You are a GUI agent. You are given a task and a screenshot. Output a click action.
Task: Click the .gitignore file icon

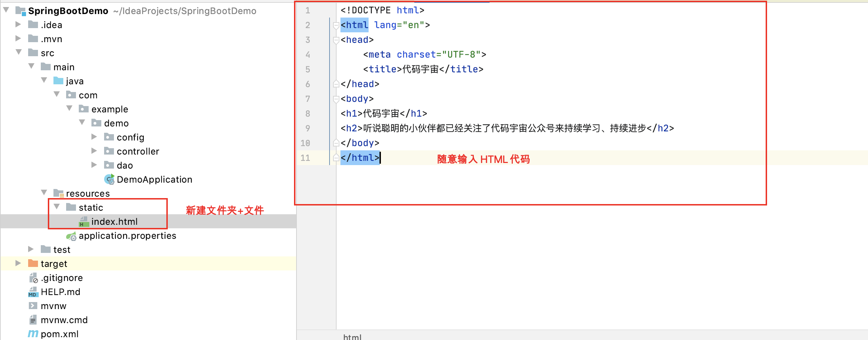(33, 278)
